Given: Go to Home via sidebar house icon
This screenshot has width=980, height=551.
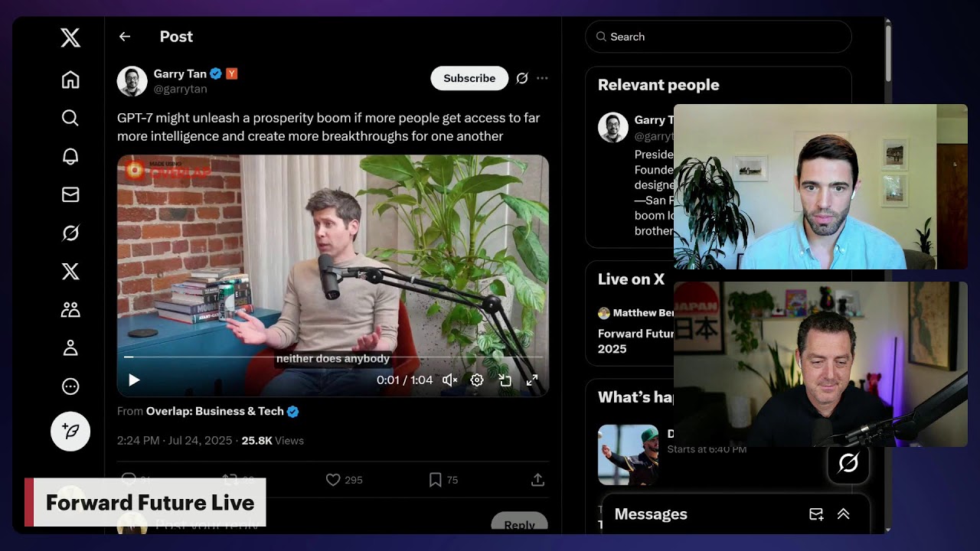Looking at the screenshot, I should pos(70,80).
